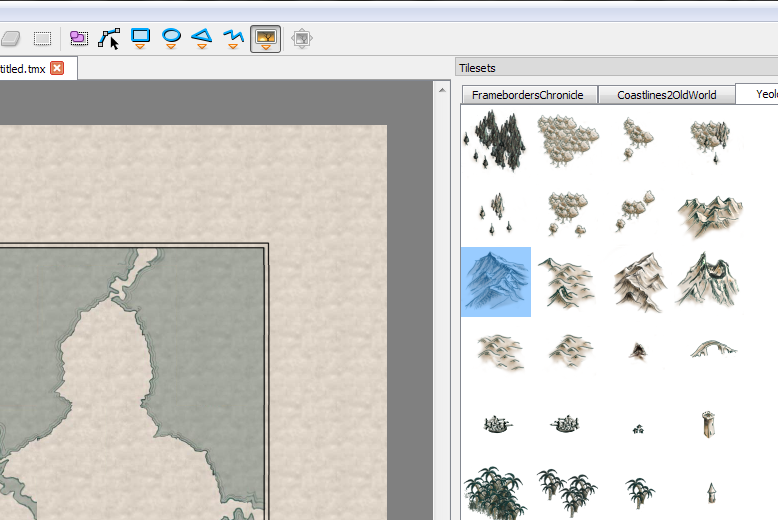Close the titled.tmx document tab
Image resolution: width=778 pixels, height=520 pixels.
pyautogui.click(x=58, y=68)
